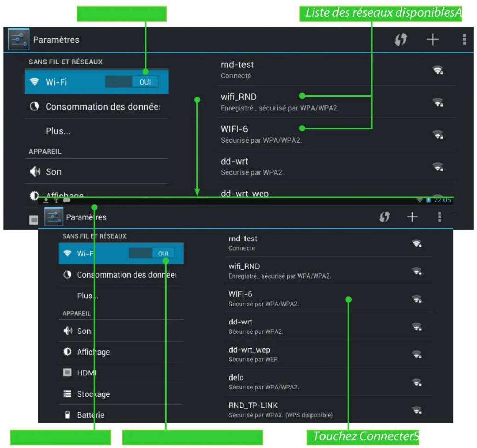Tap the status bar download icon

tap(46, 201)
